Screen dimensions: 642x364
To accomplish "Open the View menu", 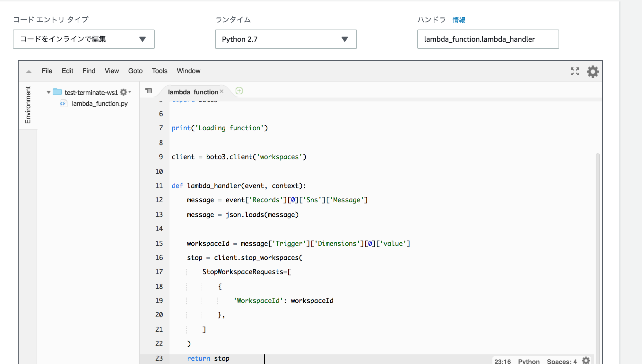I will (x=112, y=71).
